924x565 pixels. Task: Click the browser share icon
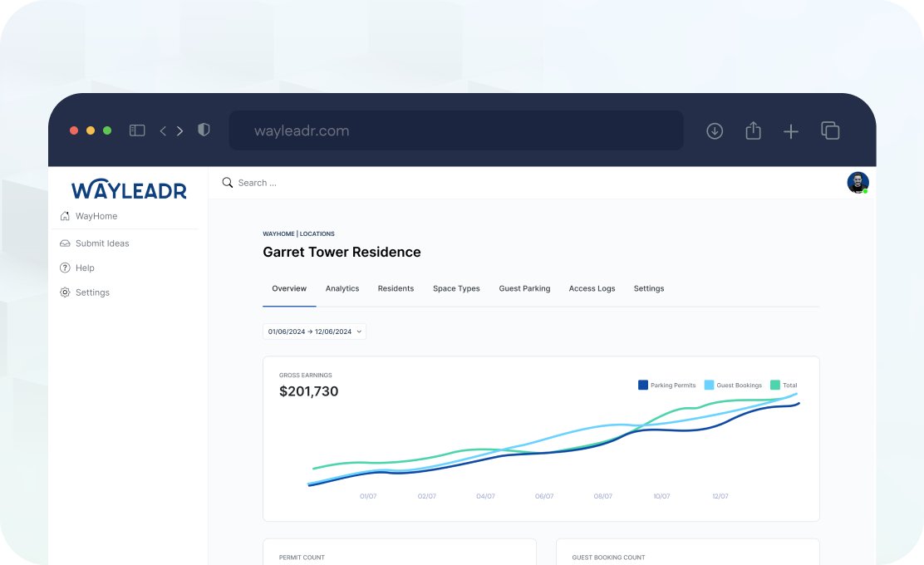click(753, 130)
